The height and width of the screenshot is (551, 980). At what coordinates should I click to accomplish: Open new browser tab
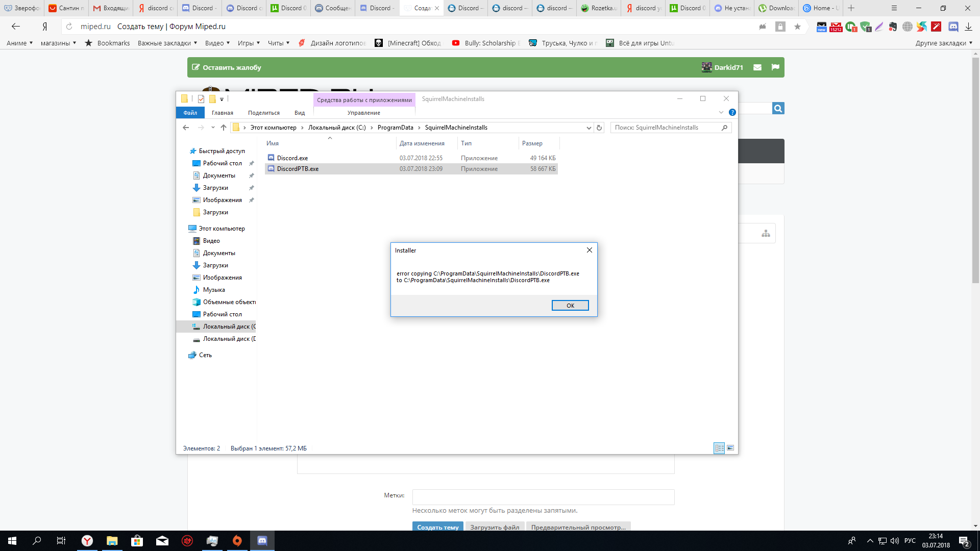point(851,8)
